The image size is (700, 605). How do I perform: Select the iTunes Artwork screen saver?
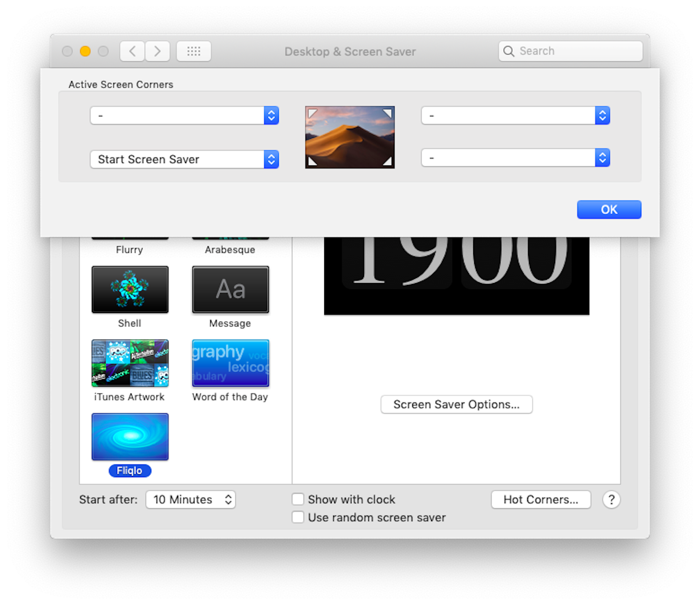pyautogui.click(x=130, y=363)
